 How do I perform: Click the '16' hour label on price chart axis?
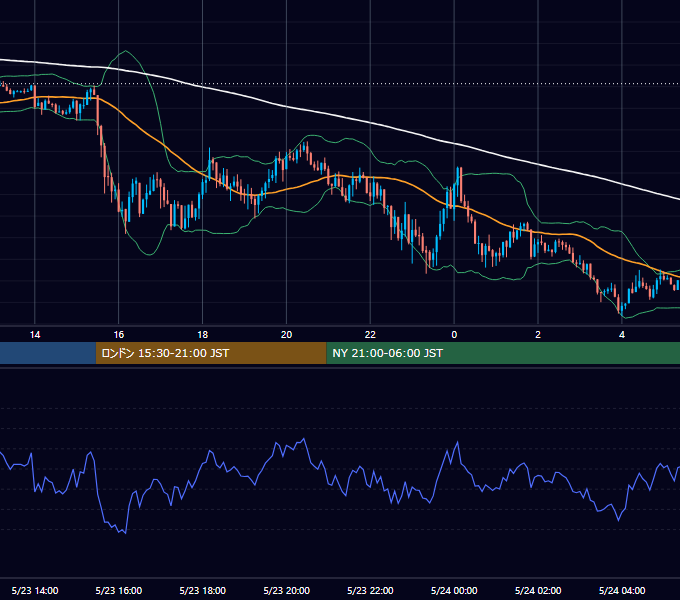click(x=118, y=335)
